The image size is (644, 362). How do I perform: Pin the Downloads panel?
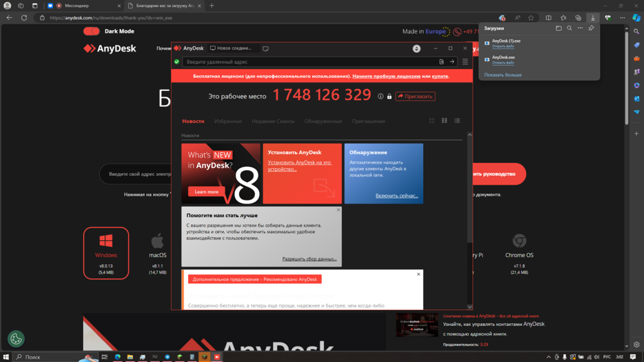coord(591,28)
